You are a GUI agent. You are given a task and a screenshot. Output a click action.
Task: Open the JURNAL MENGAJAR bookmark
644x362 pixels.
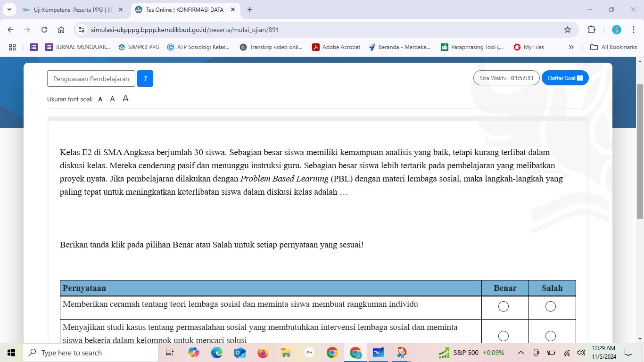(x=78, y=47)
